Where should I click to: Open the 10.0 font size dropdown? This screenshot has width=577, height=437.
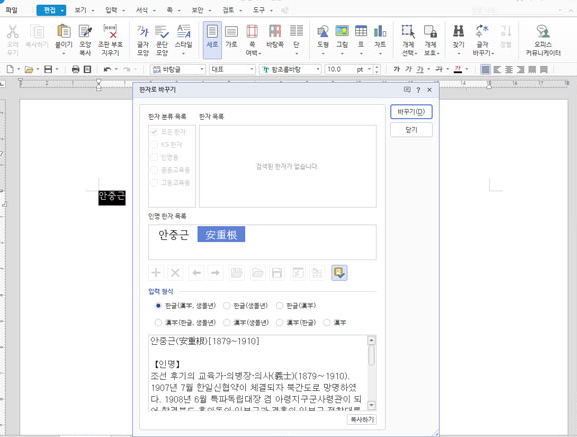click(x=369, y=69)
